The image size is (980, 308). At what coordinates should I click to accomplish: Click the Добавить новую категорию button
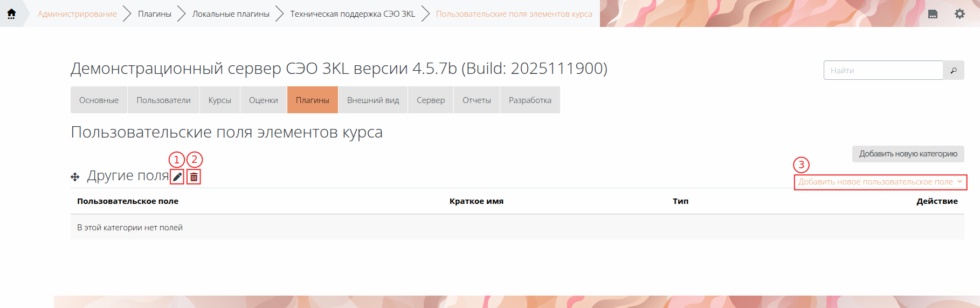point(908,154)
